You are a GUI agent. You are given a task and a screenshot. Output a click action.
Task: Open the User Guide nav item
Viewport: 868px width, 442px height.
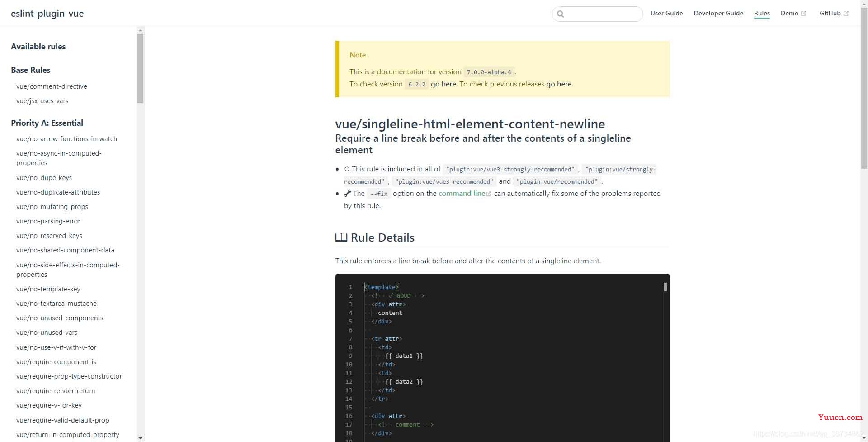(666, 13)
